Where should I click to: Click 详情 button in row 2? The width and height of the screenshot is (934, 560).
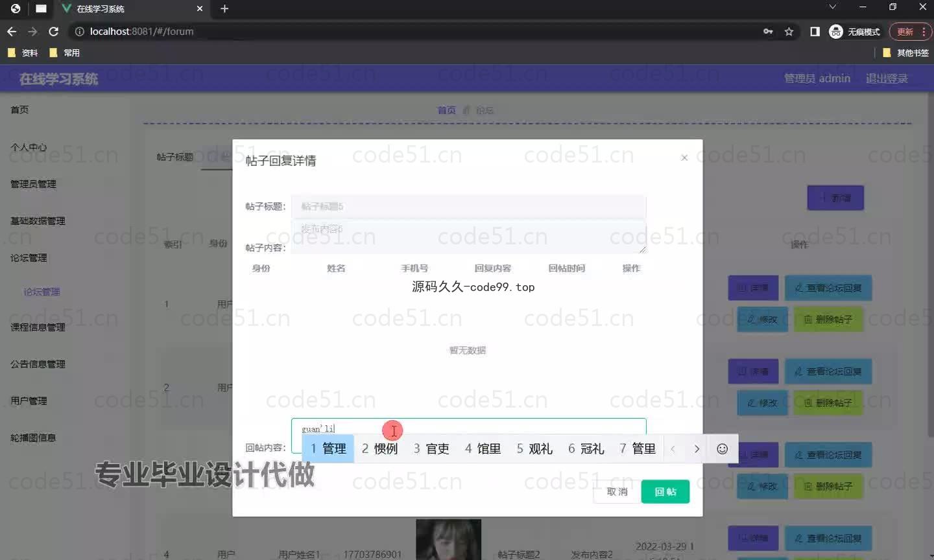click(753, 371)
